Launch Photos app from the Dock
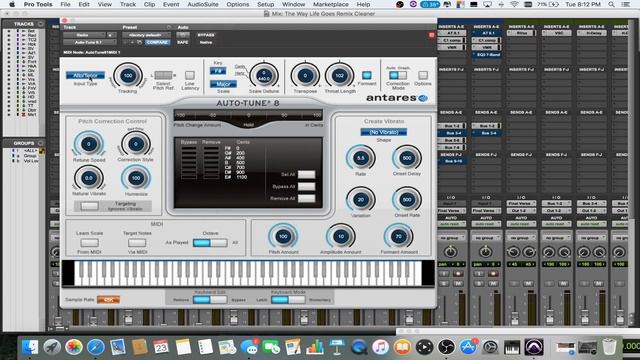 (74, 347)
